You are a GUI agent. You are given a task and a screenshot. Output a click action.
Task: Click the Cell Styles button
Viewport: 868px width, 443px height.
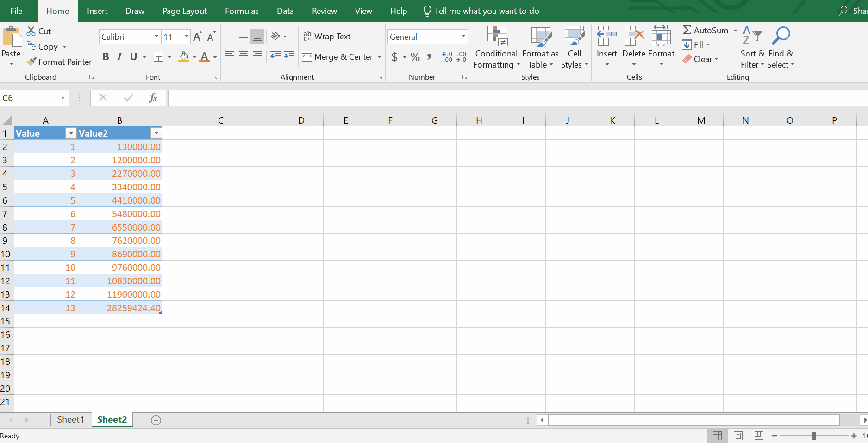click(574, 46)
